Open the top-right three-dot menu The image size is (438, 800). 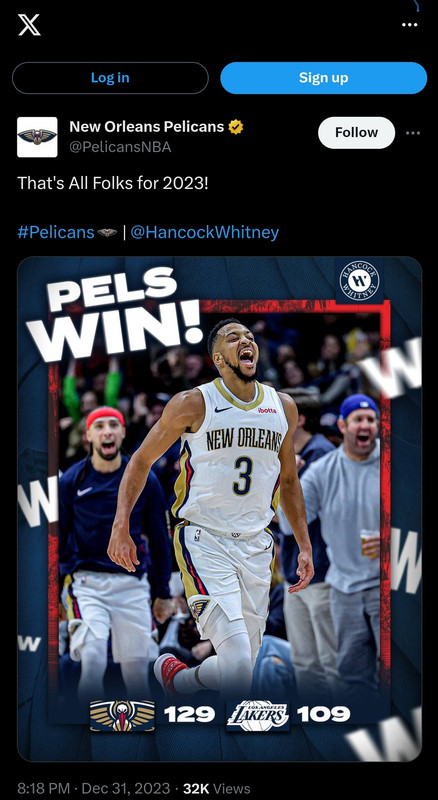[x=409, y=24]
